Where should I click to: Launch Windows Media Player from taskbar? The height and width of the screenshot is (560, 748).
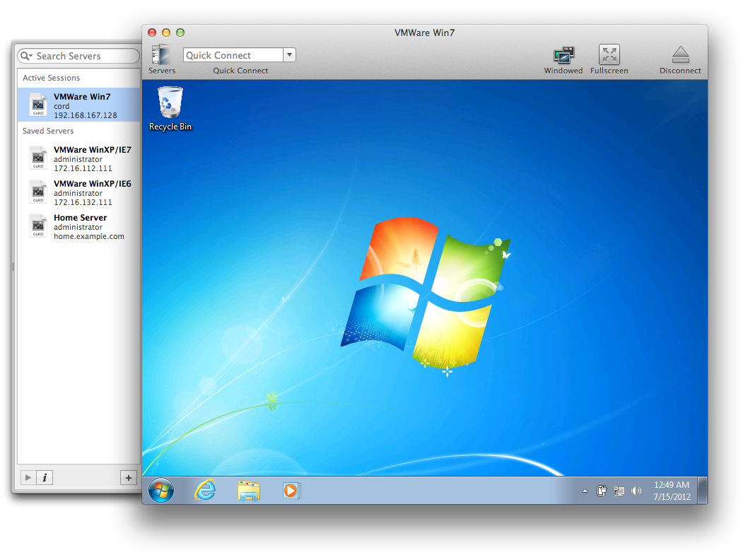291,491
